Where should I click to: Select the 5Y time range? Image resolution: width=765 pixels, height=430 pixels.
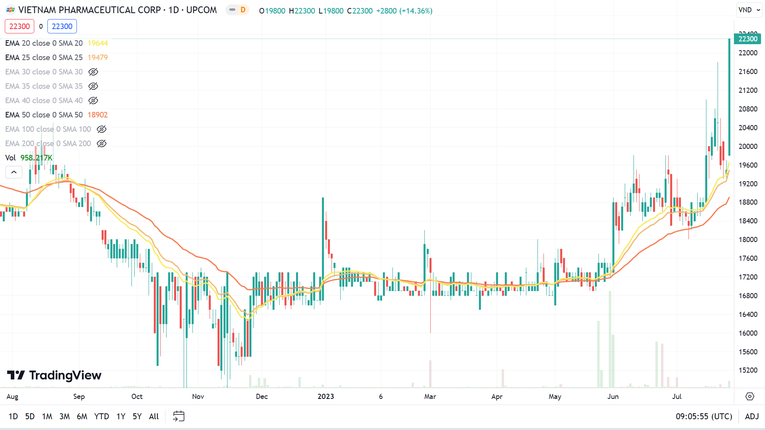(x=137, y=416)
